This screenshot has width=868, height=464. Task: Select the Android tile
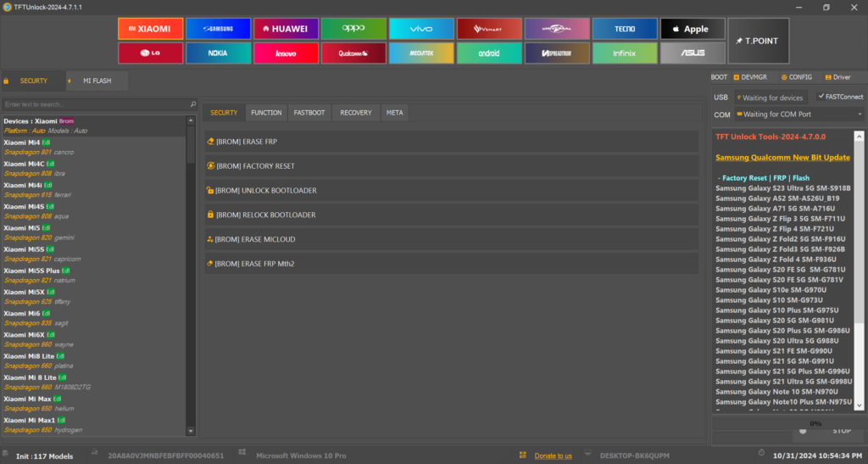click(x=489, y=53)
